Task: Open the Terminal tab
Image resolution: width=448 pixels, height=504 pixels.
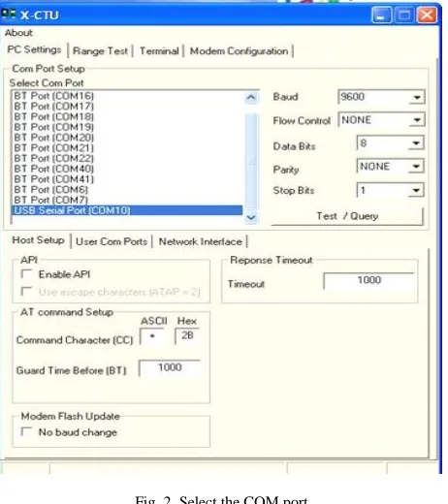Action: [159, 51]
